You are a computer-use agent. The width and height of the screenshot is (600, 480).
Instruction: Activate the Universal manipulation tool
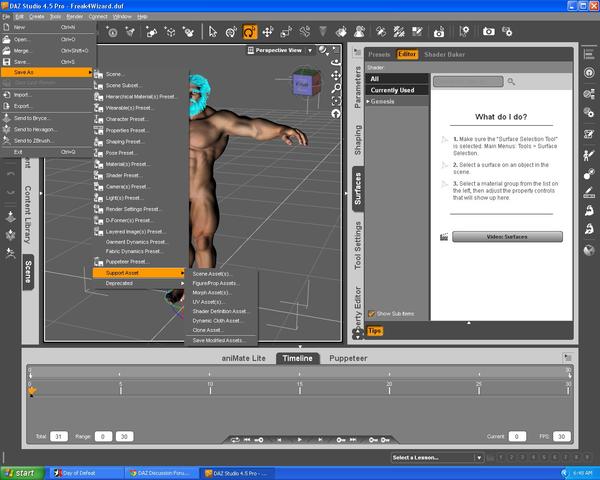231,32
